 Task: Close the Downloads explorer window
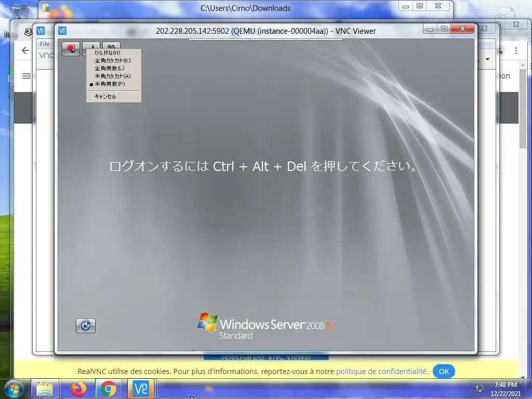pos(438,6)
